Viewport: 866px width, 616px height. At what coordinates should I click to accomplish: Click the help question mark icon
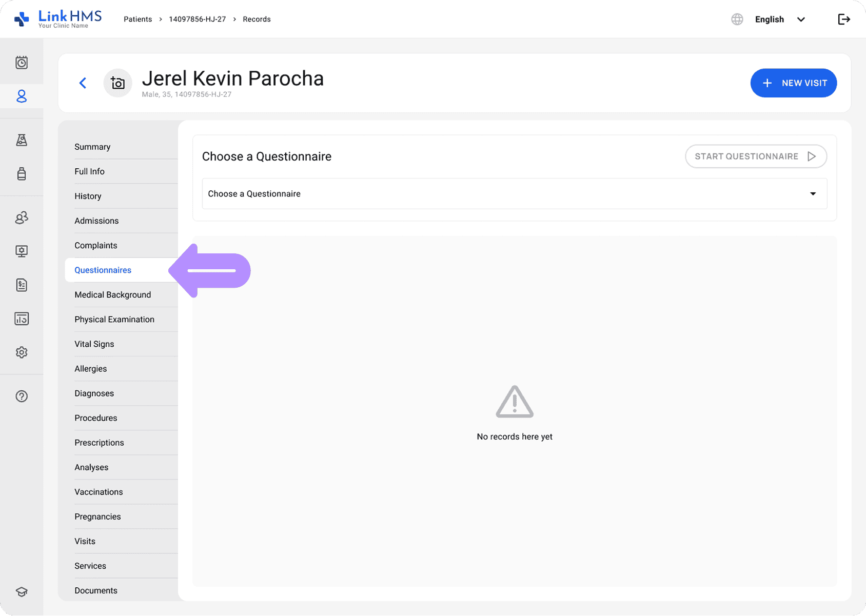pos(22,396)
